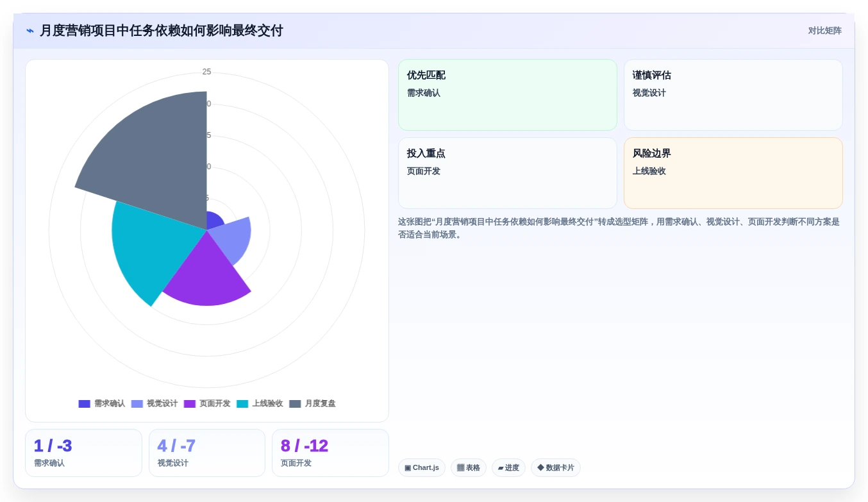Screen dimensions: 868x502
Task: Click the 对比矩阵 label in header
Action: click(824, 31)
